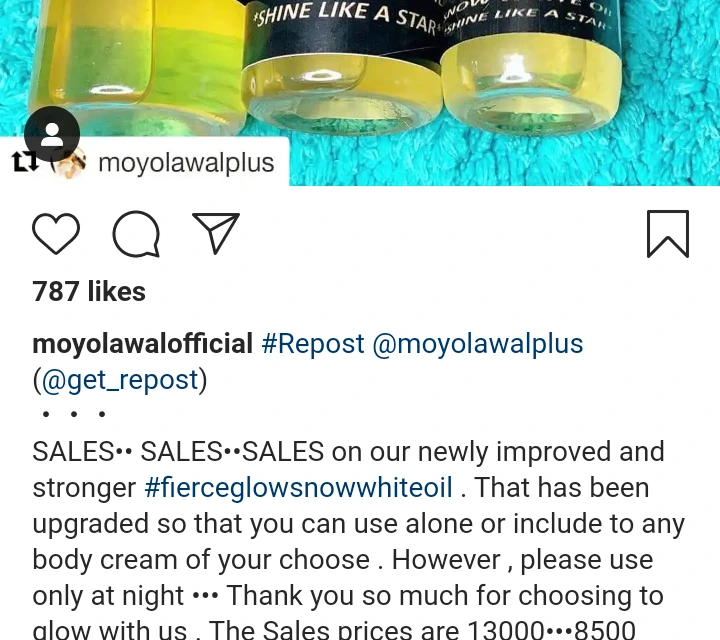720x640 pixels.
Task: Like the post with the heart icon
Action: point(56,234)
